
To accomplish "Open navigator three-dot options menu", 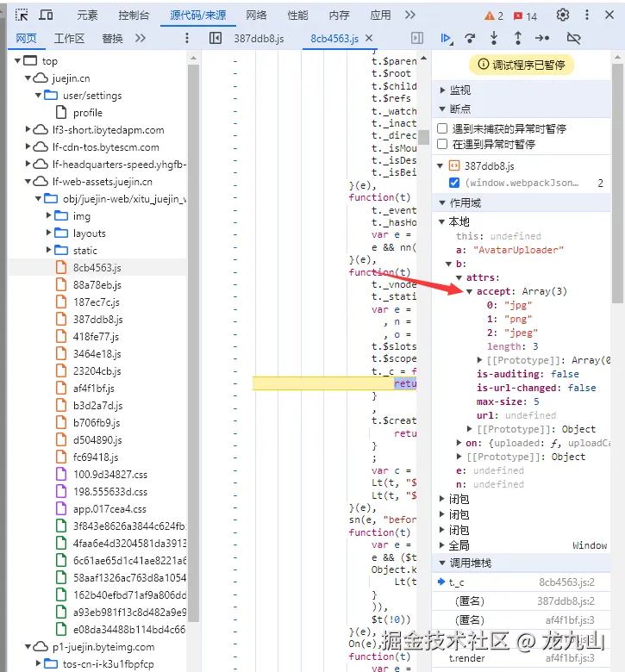I will pyautogui.click(x=186, y=38).
